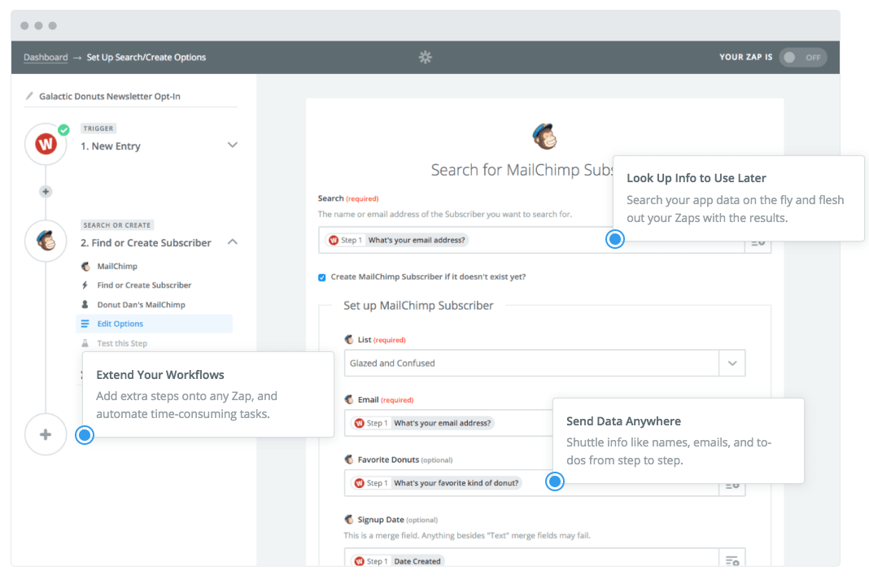Viewport: 869px width, 588px height.
Task: Expand the 1. New Entry step chevron
Action: click(x=232, y=146)
